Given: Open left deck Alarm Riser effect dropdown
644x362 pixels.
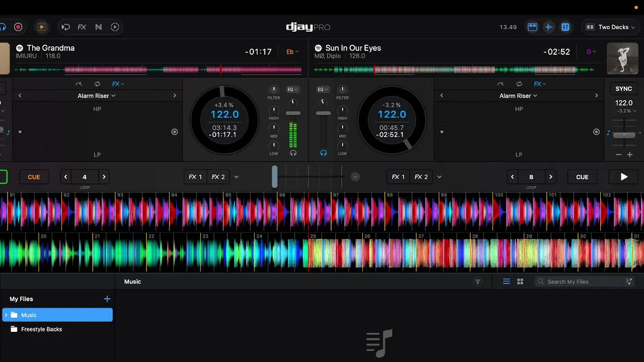Looking at the screenshot, I should [x=97, y=96].
